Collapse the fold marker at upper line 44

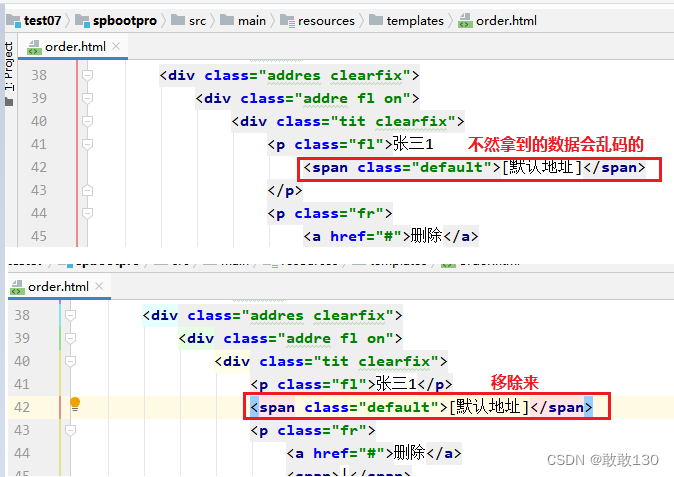pyautogui.click(x=87, y=213)
